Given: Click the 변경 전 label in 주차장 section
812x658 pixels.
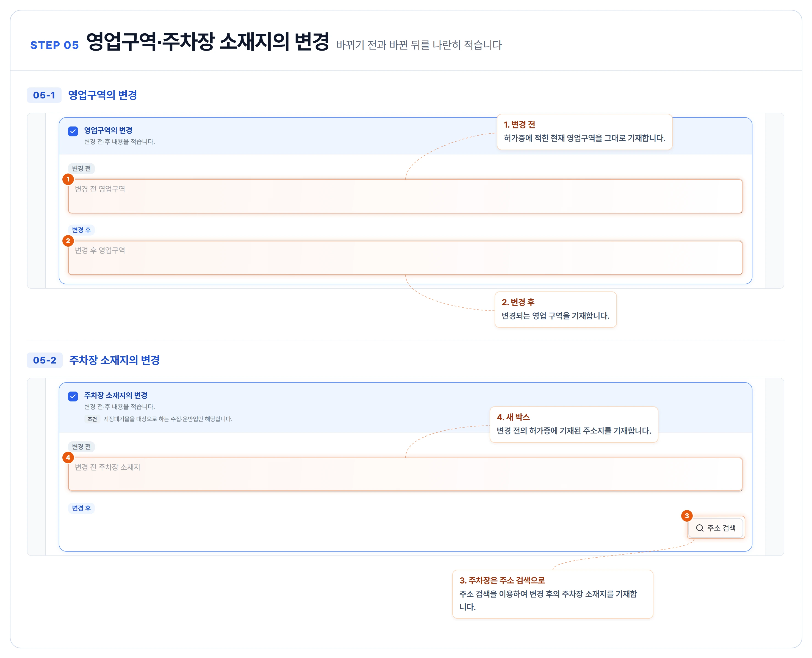Looking at the screenshot, I should (x=81, y=447).
